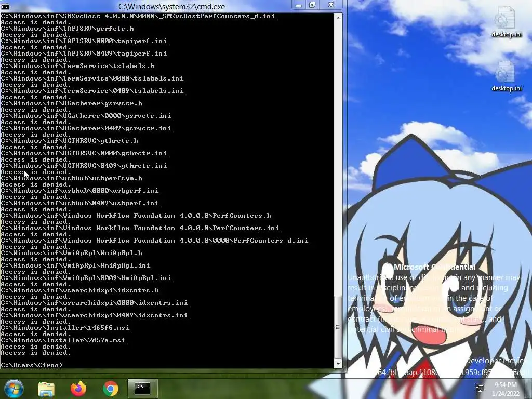
Task: Select the cmd.exe taskbar button
Action: click(x=142, y=389)
